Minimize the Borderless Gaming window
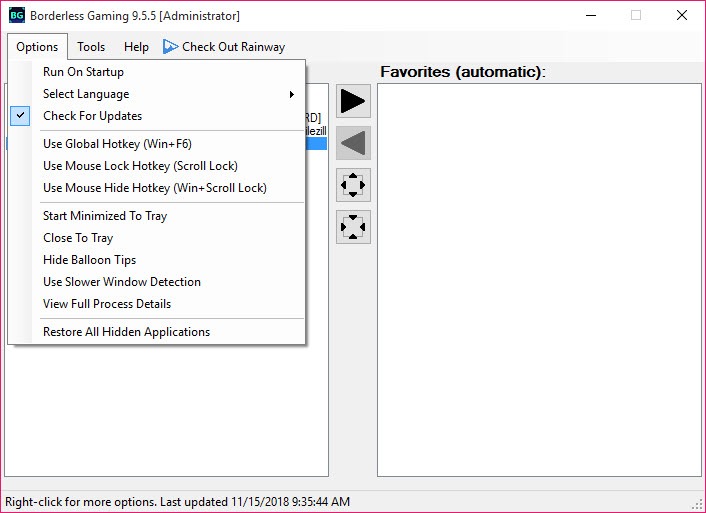The image size is (706, 513). point(591,15)
